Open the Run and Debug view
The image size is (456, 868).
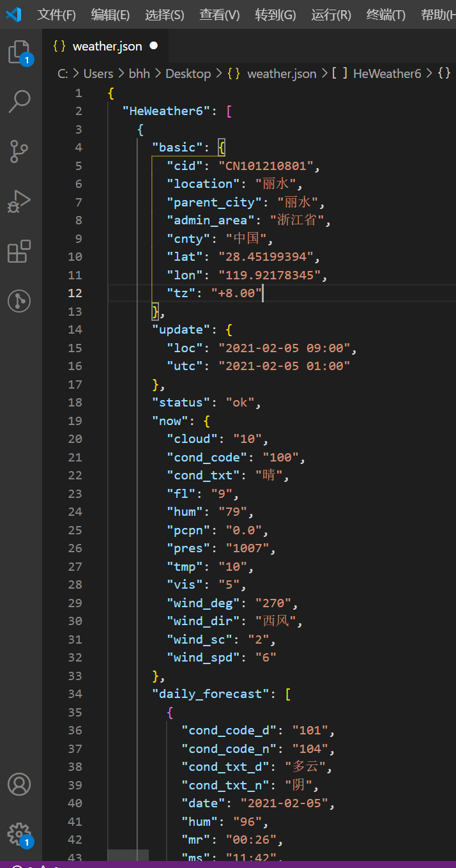click(x=19, y=201)
